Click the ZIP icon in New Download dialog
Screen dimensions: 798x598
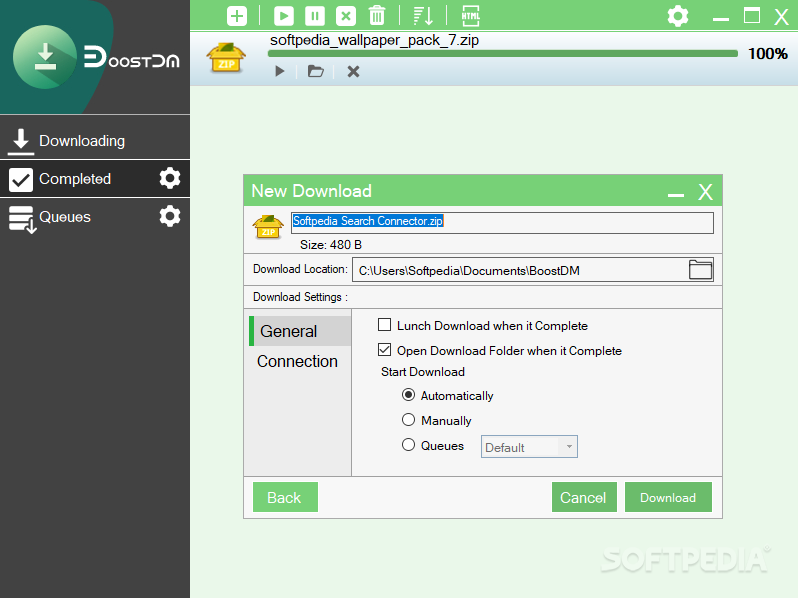coord(268,227)
